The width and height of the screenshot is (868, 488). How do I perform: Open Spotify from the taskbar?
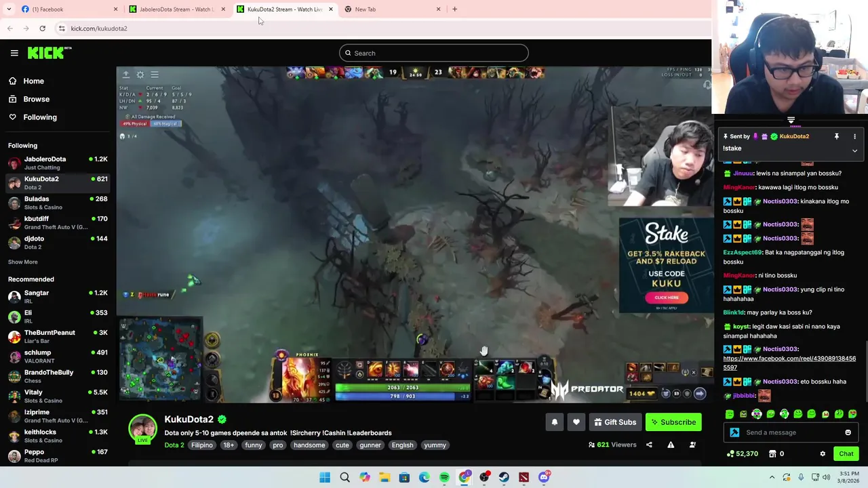coord(444,477)
